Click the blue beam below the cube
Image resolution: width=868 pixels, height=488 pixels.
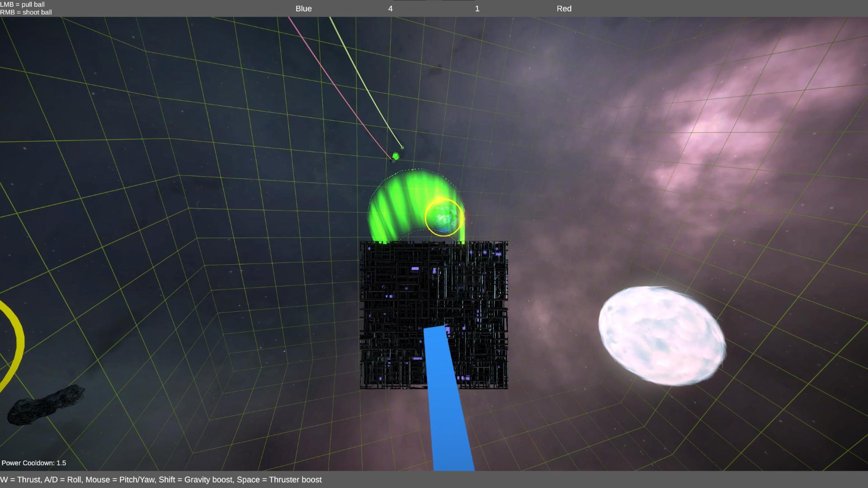pos(449,407)
